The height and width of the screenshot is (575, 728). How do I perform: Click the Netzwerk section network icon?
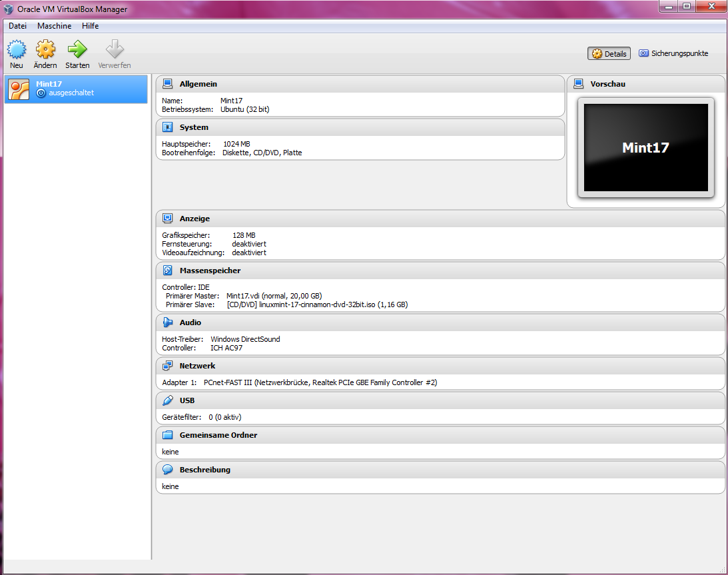point(168,366)
